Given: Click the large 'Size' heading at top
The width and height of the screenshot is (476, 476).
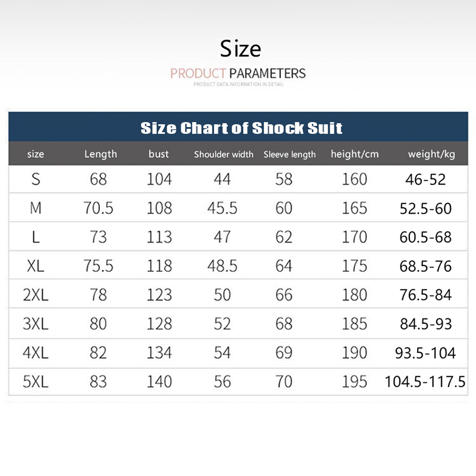Looking at the screenshot, I should [240, 48].
